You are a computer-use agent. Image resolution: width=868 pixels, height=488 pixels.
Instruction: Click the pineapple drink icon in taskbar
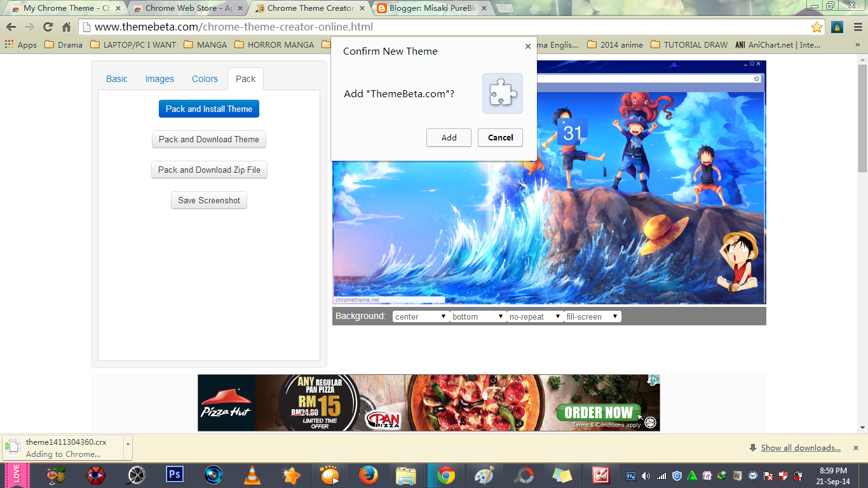pyautogui.click(x=57, y=475)
